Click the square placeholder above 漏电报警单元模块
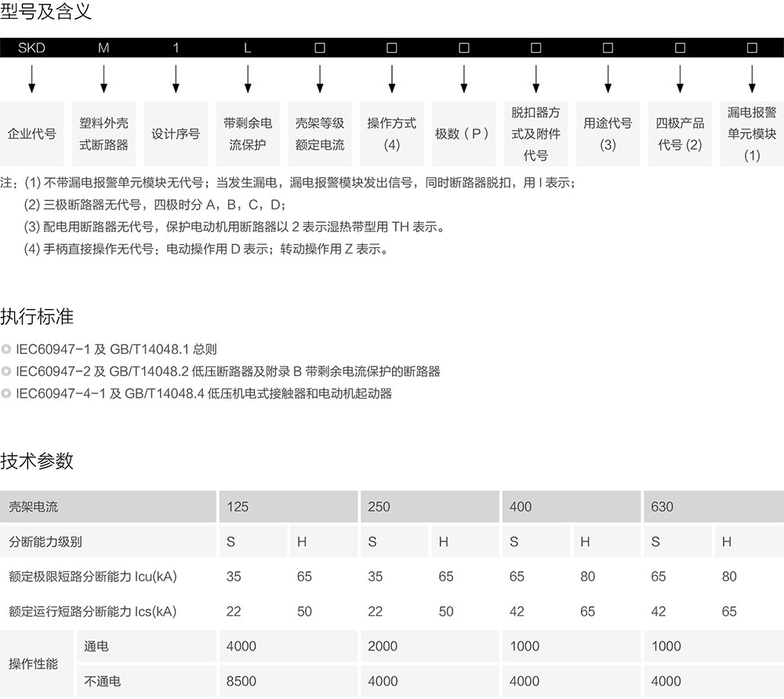 (x=752, y=48)
